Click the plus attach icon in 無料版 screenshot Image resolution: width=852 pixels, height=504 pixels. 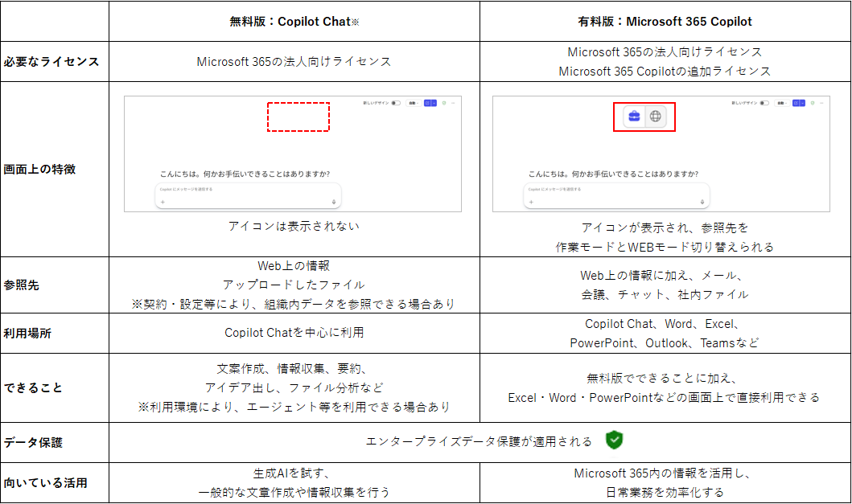click(163, 202)
